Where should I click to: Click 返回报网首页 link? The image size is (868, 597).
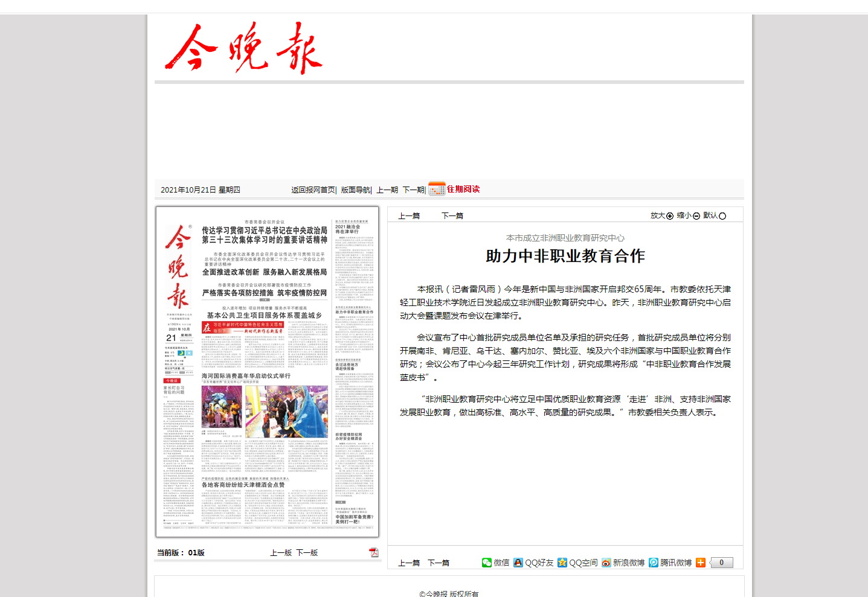313,190
